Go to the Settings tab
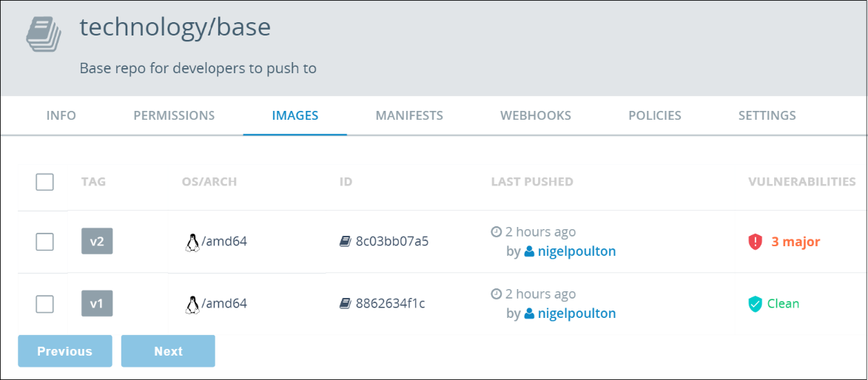 tap(767, 115)
